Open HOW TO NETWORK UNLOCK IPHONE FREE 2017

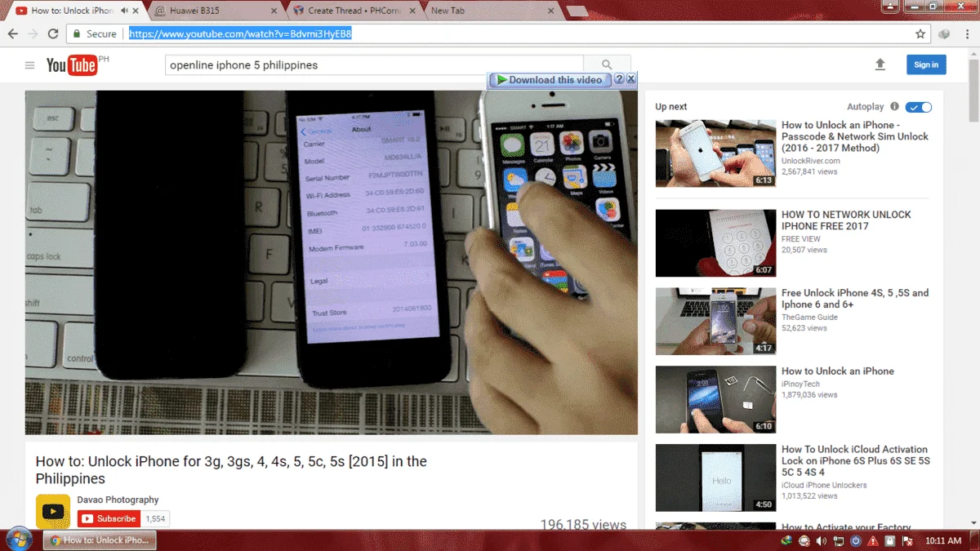click(846, 220)
